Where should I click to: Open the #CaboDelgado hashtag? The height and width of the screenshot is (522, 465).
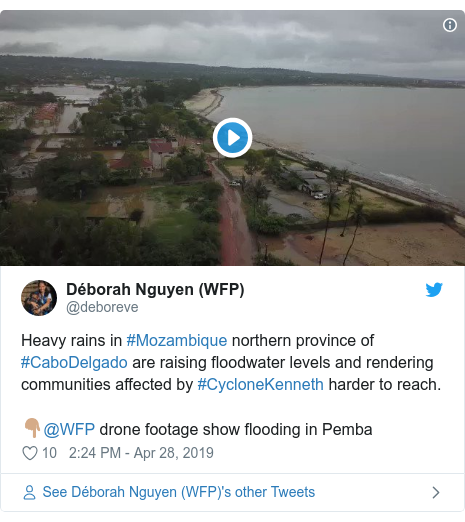click(74, 362)
